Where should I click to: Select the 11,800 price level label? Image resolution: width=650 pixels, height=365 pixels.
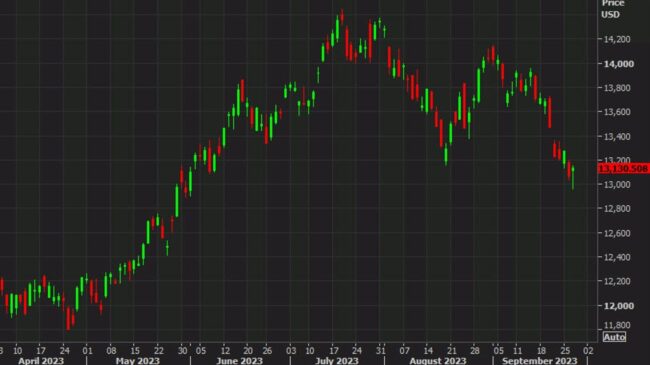[617, 325]
